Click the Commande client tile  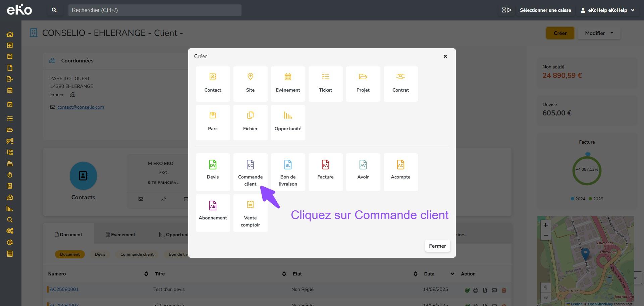tap(250, 172)
